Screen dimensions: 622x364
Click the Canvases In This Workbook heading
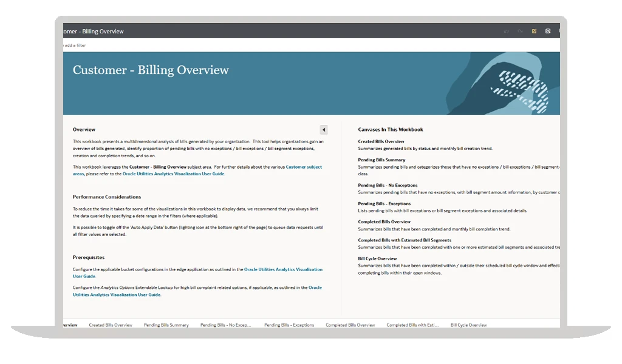[x=390, y=129]
